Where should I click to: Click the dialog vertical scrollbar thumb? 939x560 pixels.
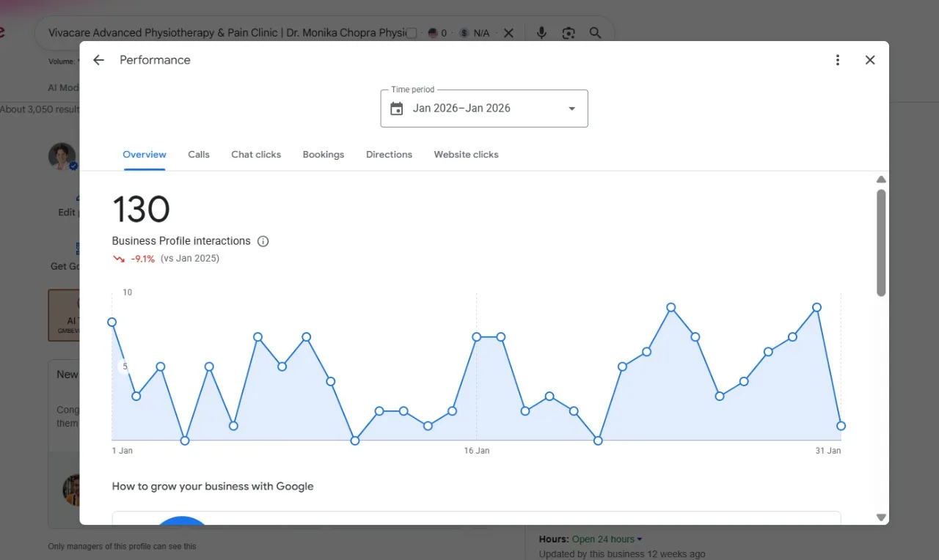(881, 243)
